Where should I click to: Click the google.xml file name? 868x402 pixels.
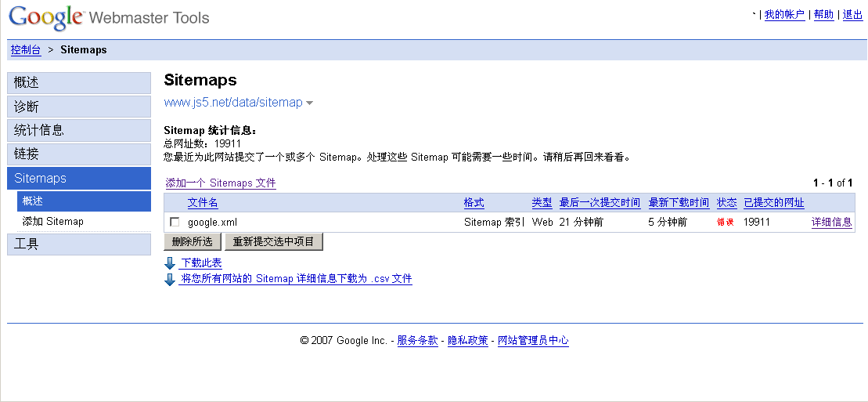(213, 223)
